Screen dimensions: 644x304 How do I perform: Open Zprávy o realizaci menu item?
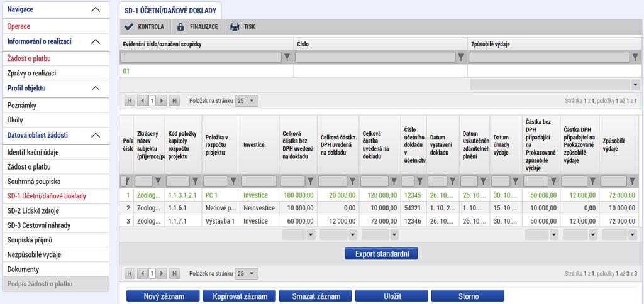point(31,73)
